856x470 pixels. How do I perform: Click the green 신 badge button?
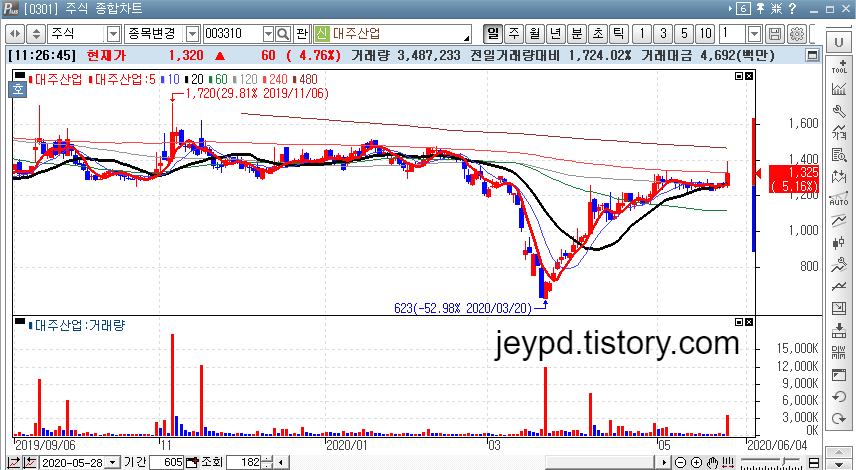322,34
